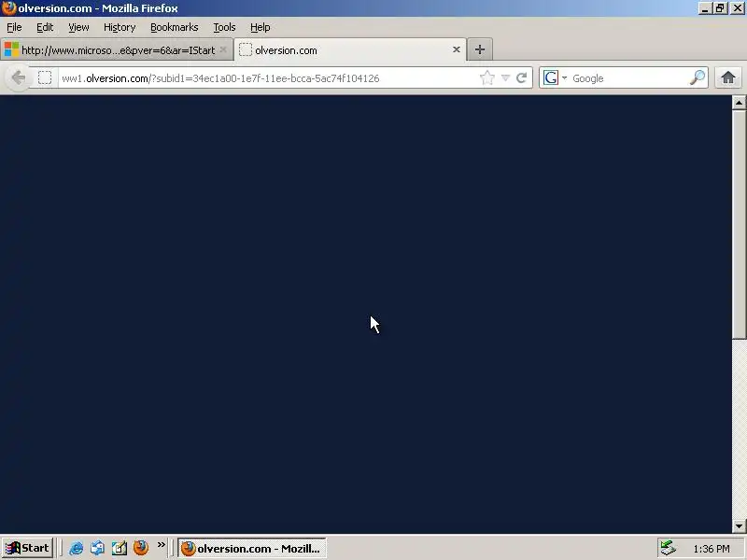Open the Bookmarks menu

tap(175, 27)
